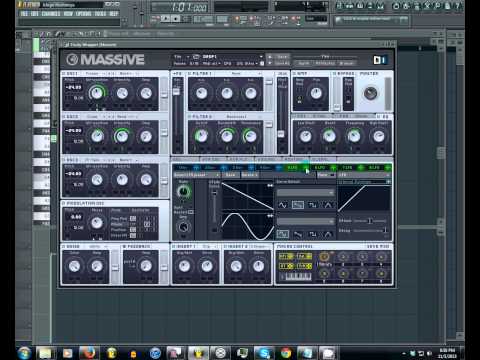The image size is (480, 360).
Task: Click the Save As button under Save
Action: (x=282, y=63)
